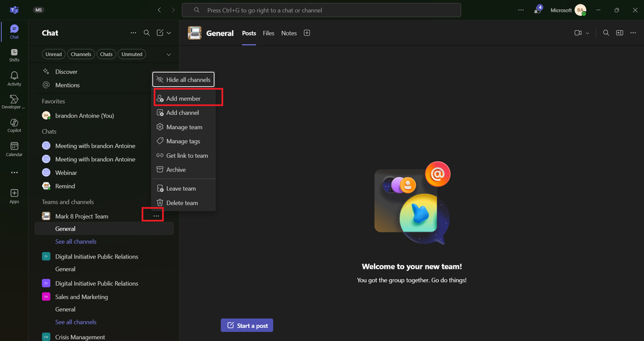The height and width of the screenshot is (341, 644).
Task: Choose Hide all channels in the context menu
Action: [x=183, y=80]
